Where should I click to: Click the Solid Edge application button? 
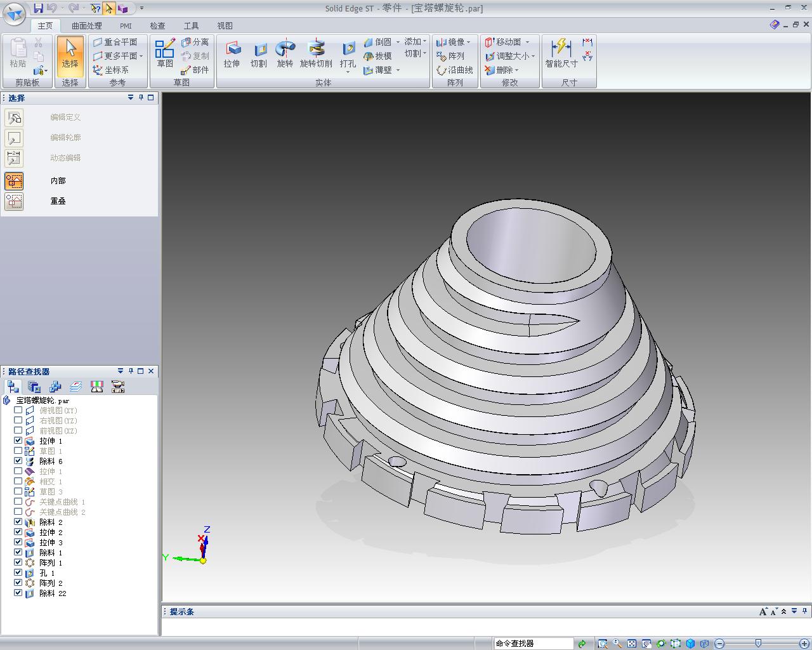[14, 13]
